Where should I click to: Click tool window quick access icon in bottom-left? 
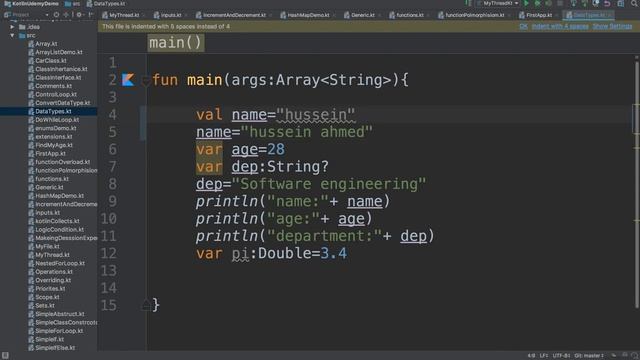5,356
